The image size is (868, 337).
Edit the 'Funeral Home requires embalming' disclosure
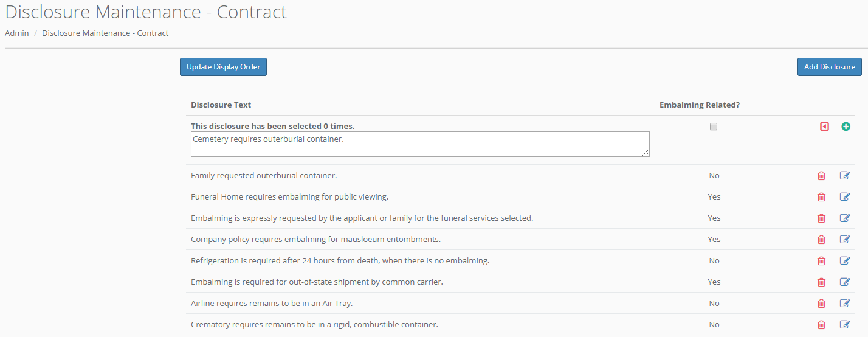click(x=845, y=197)
